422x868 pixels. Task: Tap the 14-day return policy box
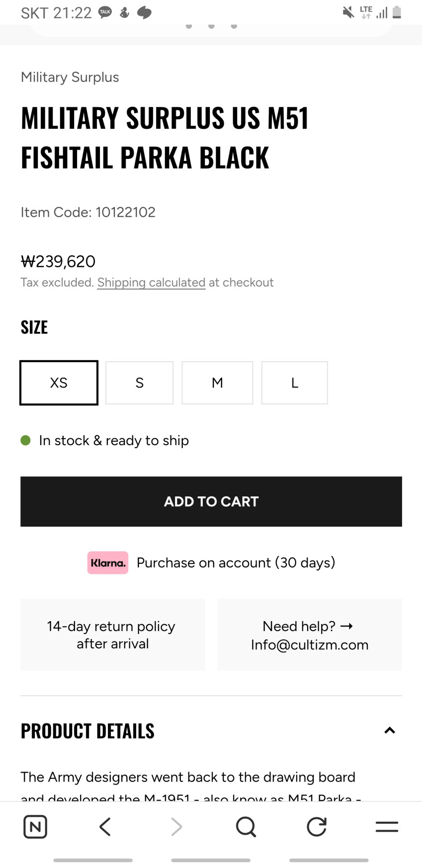click(113, 635)
